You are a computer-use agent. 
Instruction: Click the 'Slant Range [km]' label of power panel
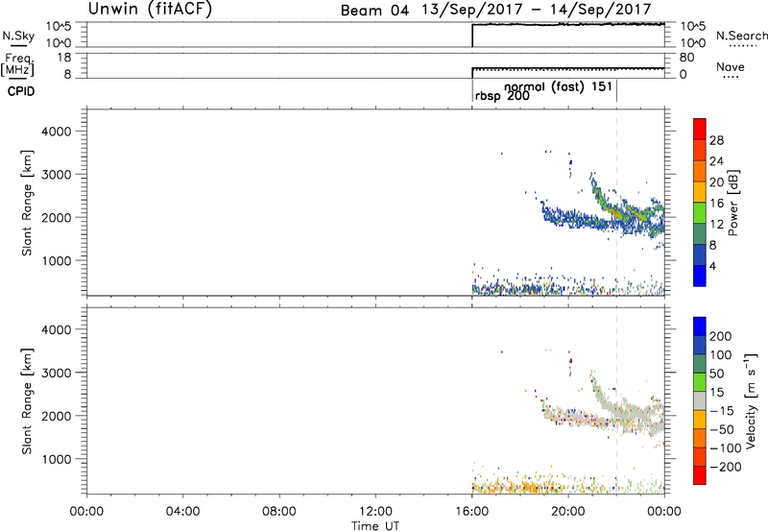(27, 203)
